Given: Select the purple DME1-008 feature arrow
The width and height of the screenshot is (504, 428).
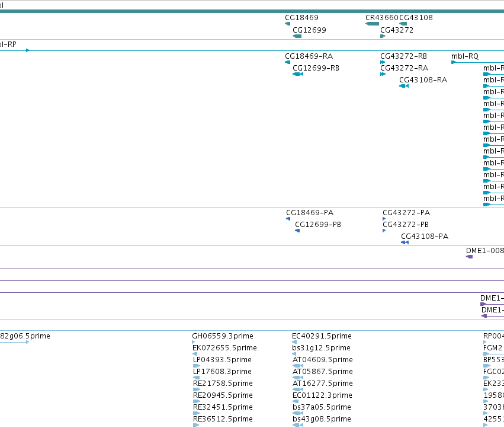Looking at the screenshot, I should coord(469,257).
